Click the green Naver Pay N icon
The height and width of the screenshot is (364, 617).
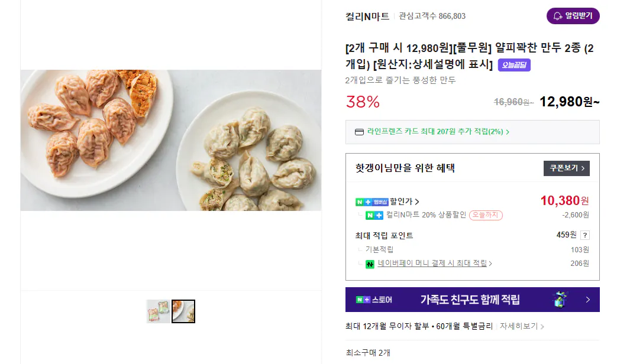(369, 263)
